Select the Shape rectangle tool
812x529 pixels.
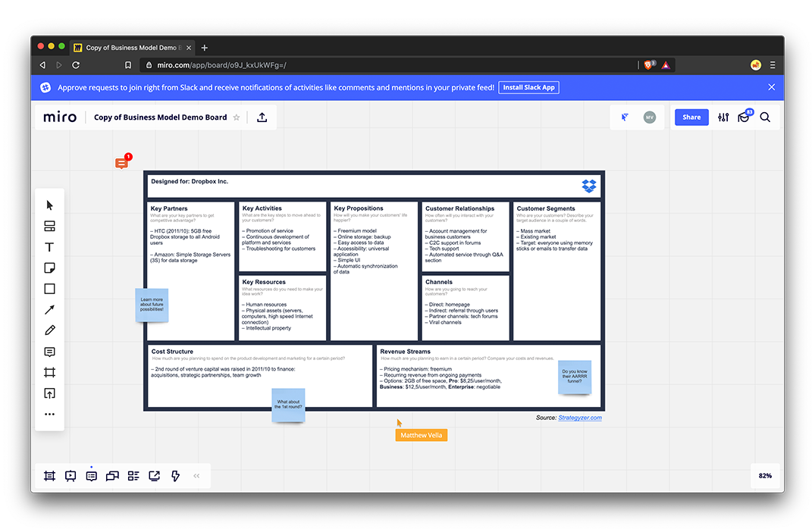(50, 289)
